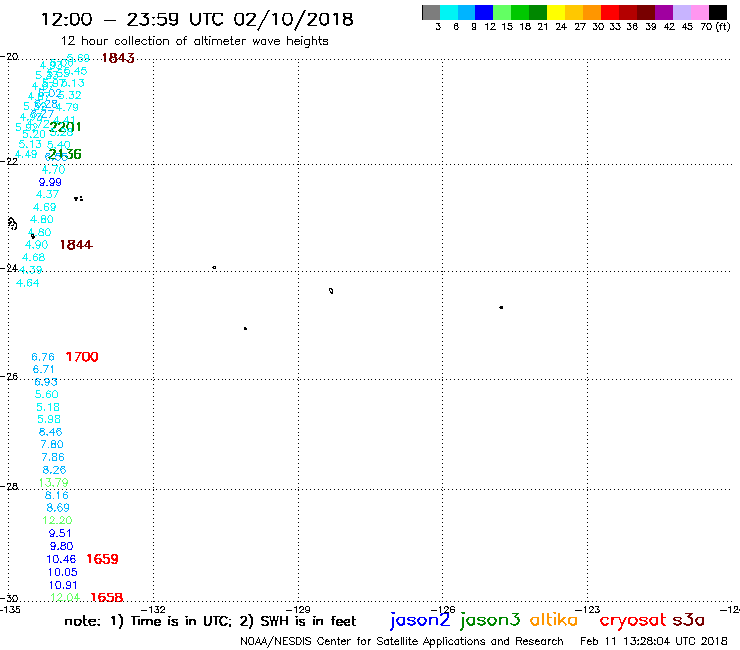Viewport: 740px width, 650px height.
Task: Click the red '1658' time marker
Action: click(107, 597)
